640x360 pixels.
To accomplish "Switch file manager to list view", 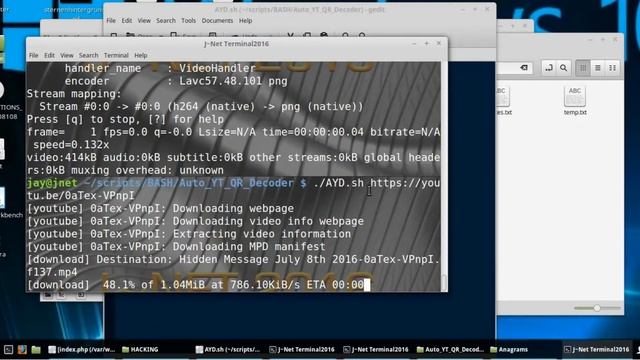I will click(598, 68).
